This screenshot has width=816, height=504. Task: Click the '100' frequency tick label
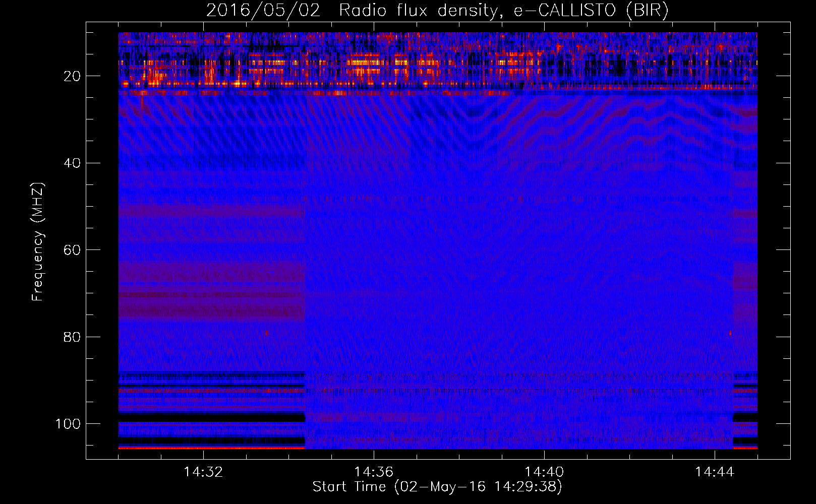tap(68, 424)
